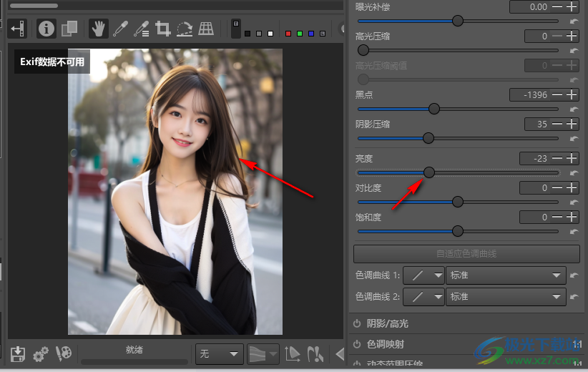Increase 高光压缩 with plus button
Screen dimensions: 588x372
coord(572,36)
